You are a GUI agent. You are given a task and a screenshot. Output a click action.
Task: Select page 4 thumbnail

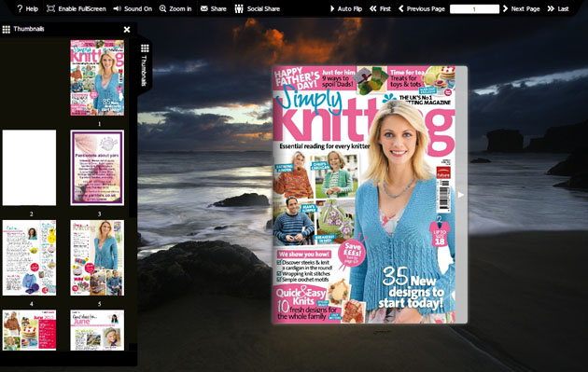point(29,257)
